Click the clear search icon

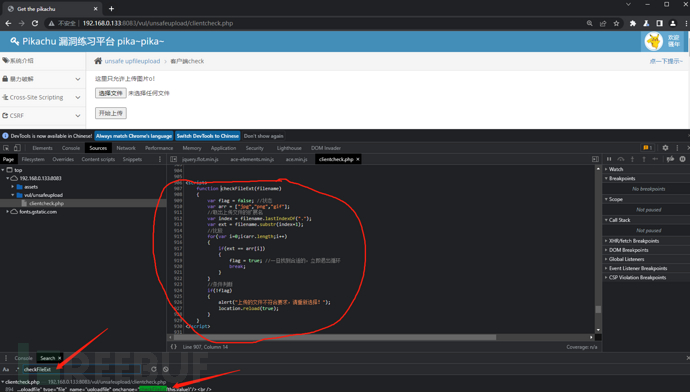click(x=166, y=369)
